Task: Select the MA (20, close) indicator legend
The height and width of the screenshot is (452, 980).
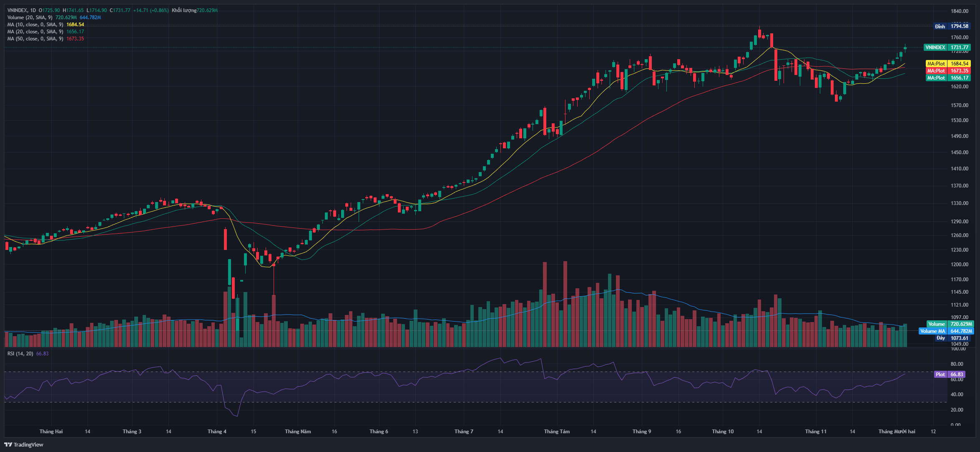Action: 35,32
